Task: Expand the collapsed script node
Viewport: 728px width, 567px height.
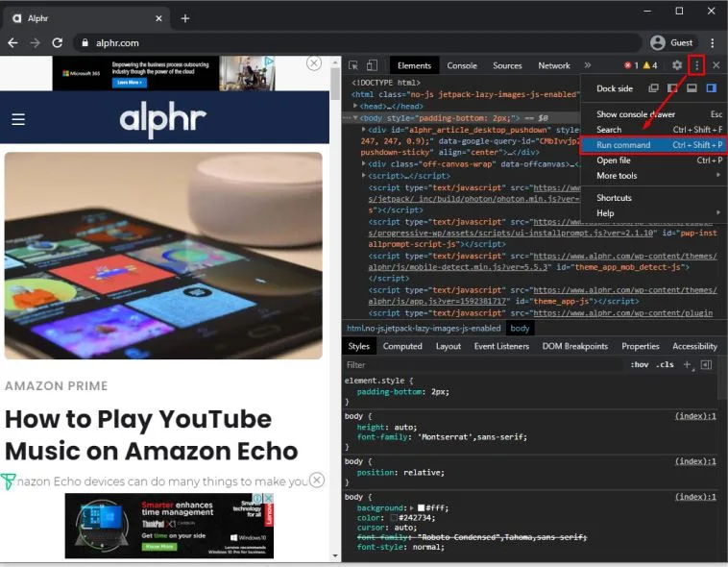Action: pyautogui.click(x=364, y=176)
